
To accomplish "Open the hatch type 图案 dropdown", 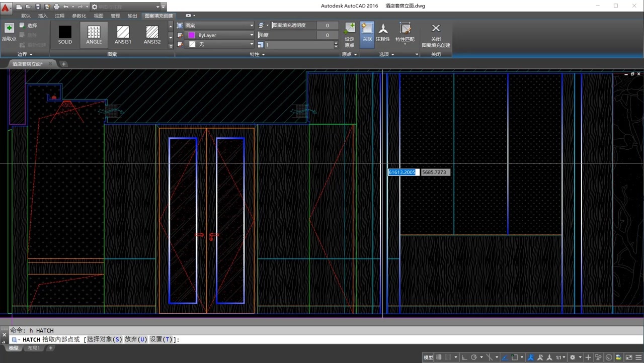I will pyautogui.click(x=219, y=26).
